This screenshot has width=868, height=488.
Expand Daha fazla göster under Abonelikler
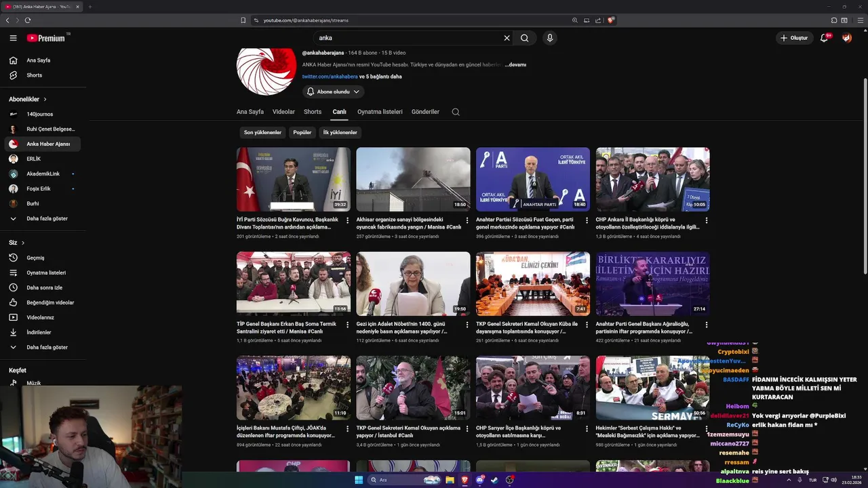pyautogui.click(x=43, y=219)
